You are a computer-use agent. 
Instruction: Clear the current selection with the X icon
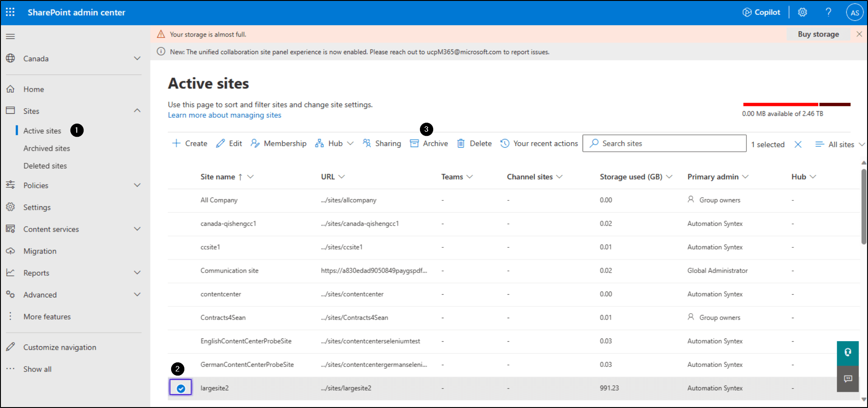[x=798, y=144]
